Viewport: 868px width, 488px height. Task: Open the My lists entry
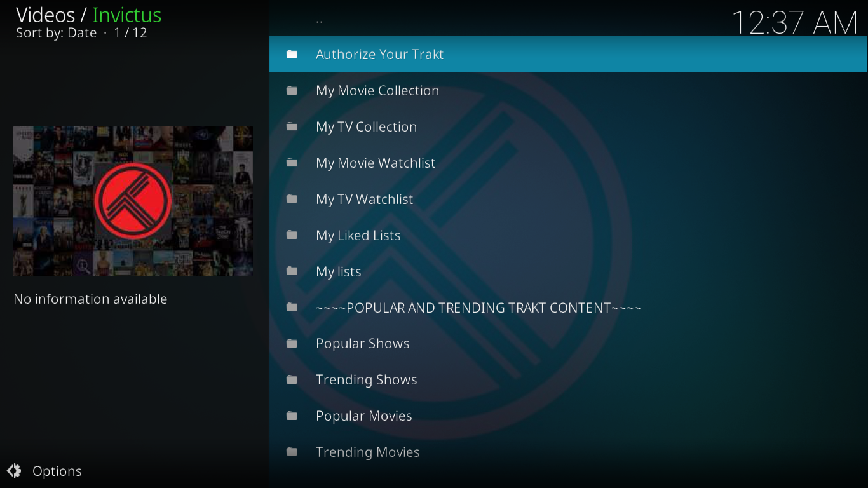coord(568,271)
